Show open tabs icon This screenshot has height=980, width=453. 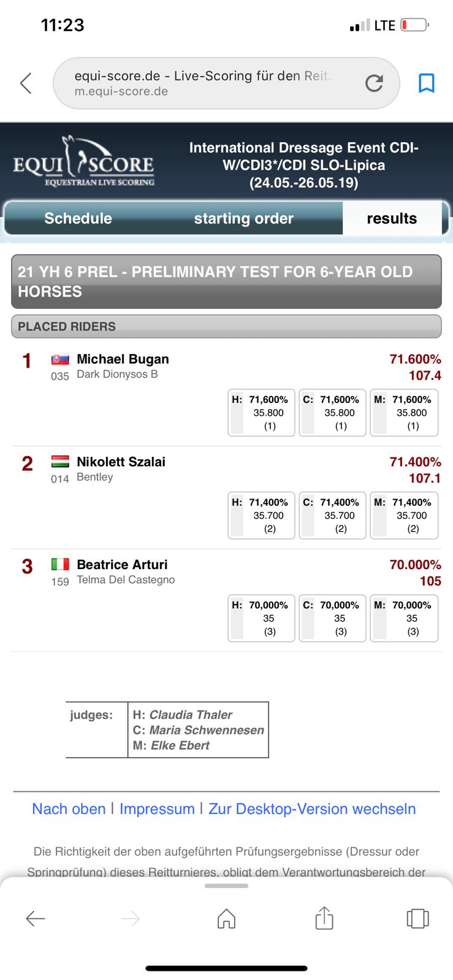(x=417, y=918)
